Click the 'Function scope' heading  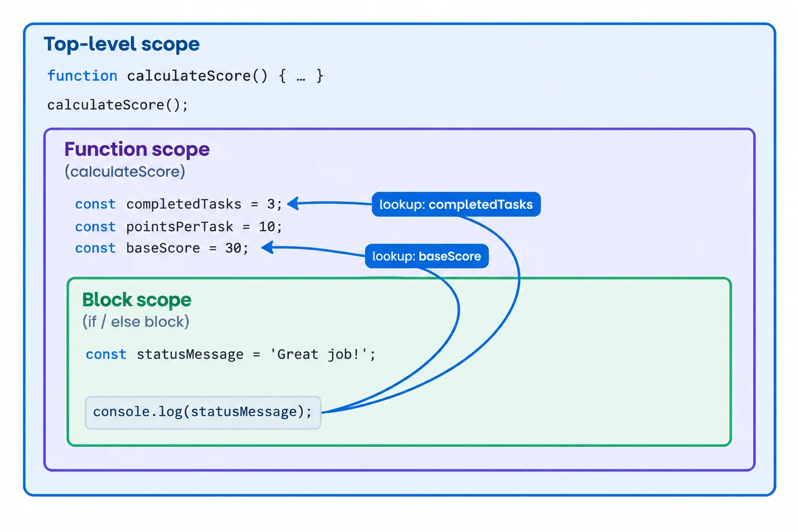pyautogui.click(x=137, y=149)
